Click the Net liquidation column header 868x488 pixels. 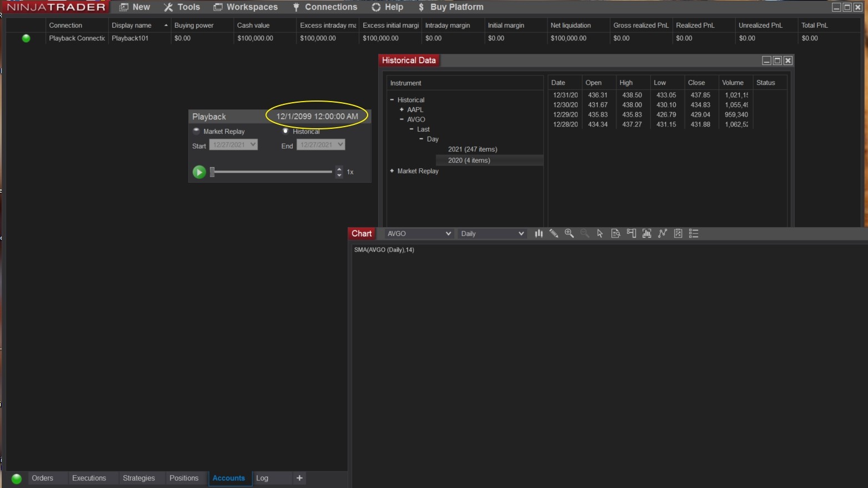[x=578, y=26]
